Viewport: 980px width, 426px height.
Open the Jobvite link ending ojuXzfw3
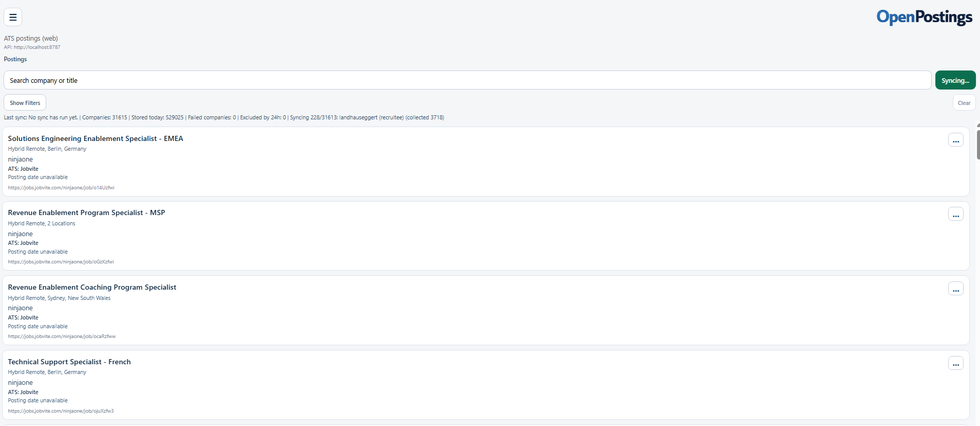click(61, 411)
